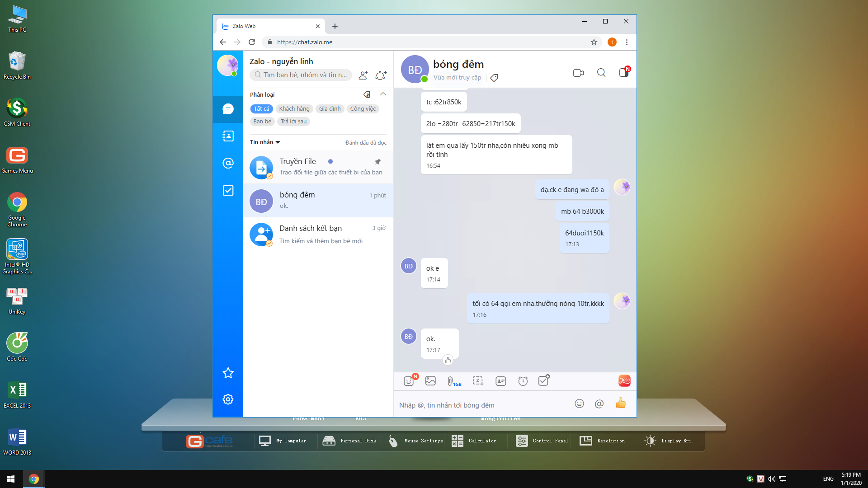The height and width of the screenshot is (488, 868).
Task: Open the Truyền File conversation
Action: click(318, 167)
